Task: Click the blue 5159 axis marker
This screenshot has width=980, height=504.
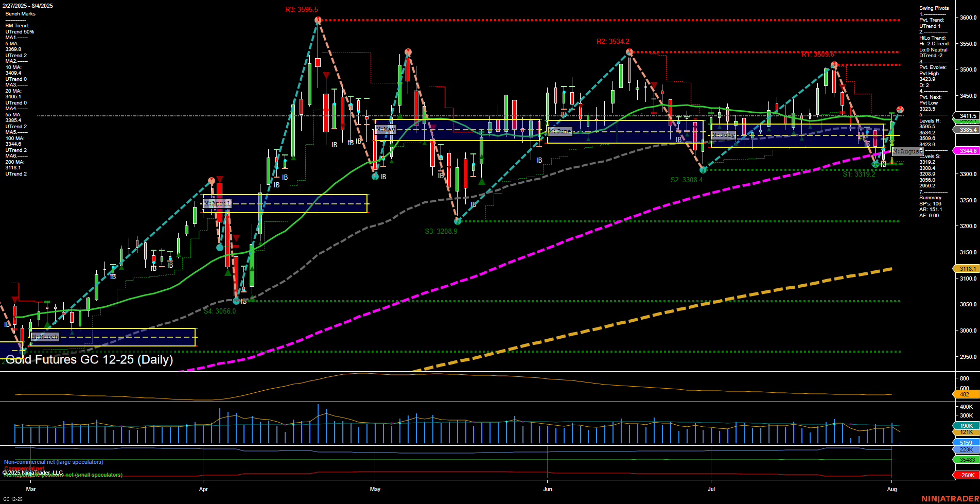Action: [966, 443]
